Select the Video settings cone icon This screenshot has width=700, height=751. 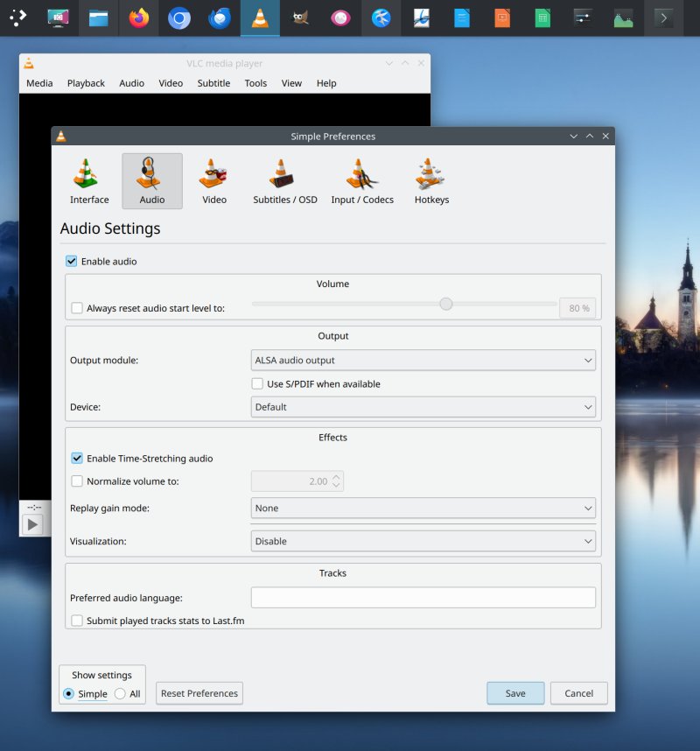click(213, 181)
